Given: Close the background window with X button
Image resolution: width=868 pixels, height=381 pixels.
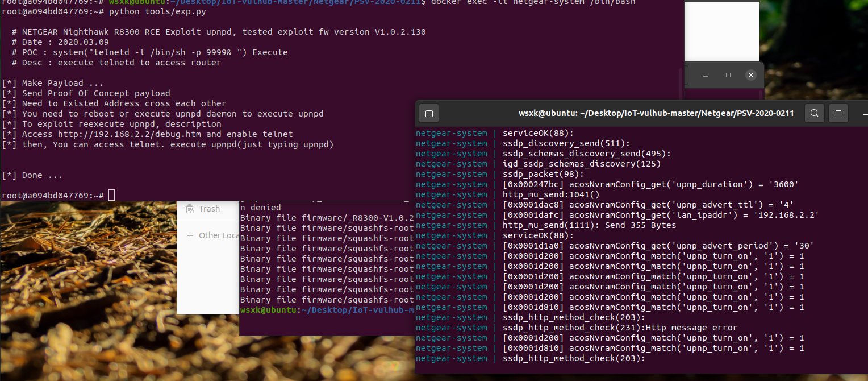Looking at the screenshot, I should pyautogui.click(x=752, y=75).
